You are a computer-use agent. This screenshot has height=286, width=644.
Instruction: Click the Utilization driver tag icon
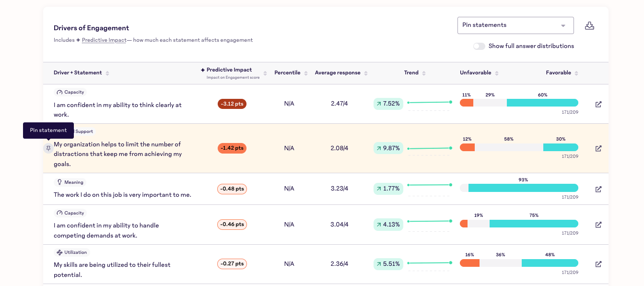click(x=60, y=252)
